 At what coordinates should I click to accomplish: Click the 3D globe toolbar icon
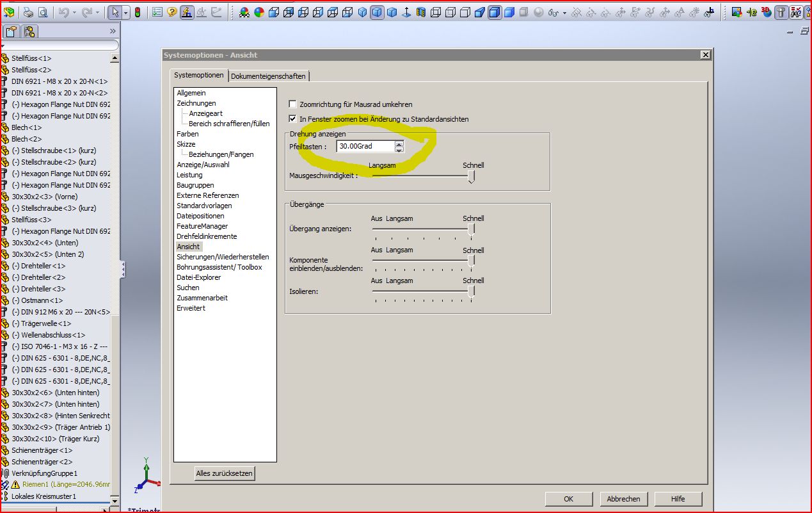coord(767,12)
